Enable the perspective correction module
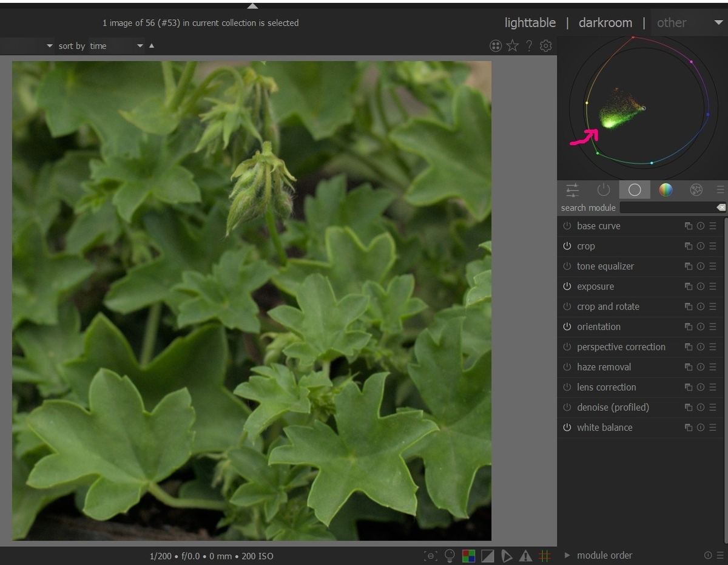The height and width of the screenshot is (565, 728). tap(567, 347)
